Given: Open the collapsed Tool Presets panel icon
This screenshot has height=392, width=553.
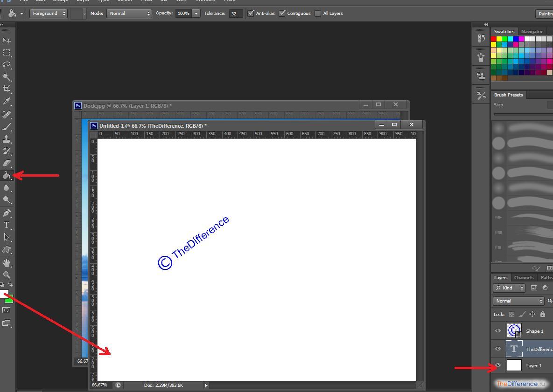Looking at the screenshot, I should click(481, 96).
